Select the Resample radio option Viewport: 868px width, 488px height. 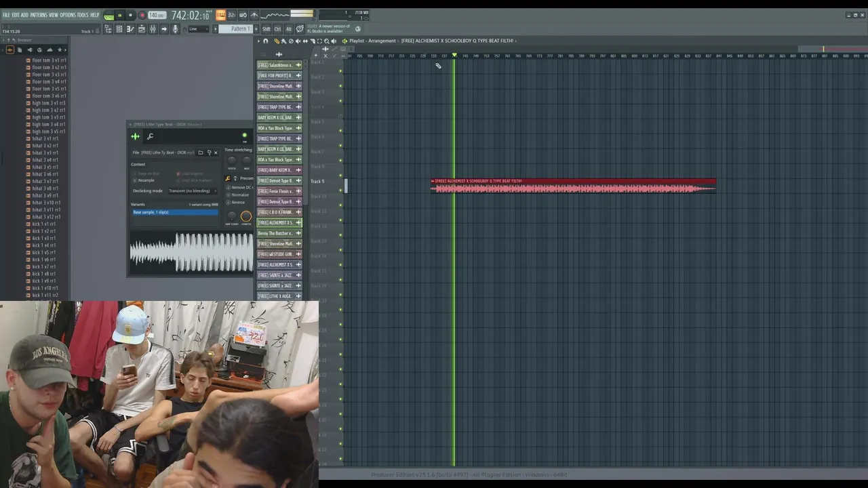pyautogui.click(x=143, y=180)
